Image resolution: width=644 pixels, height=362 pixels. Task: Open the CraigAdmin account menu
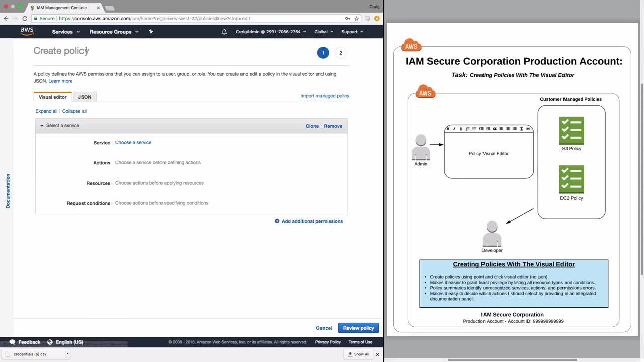[271, 32]
